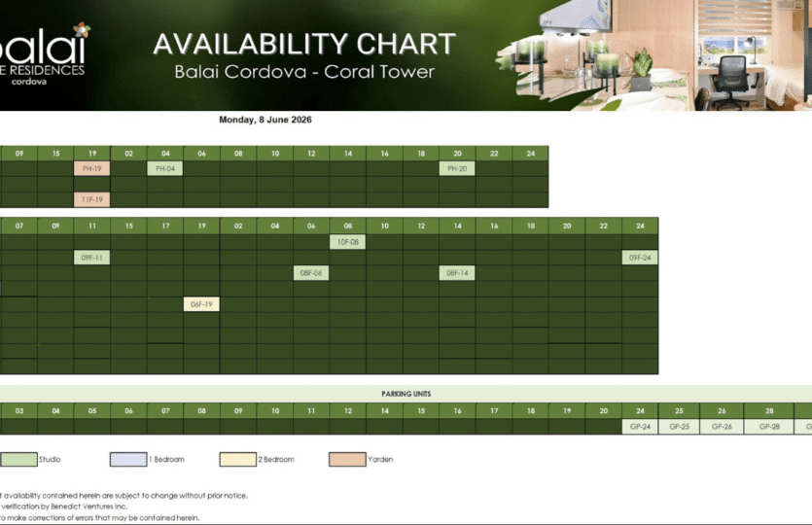Choose the 09F-24 unit cell
Image resolution: width=812 pixels, height=525 pixels.
point(640,258)
